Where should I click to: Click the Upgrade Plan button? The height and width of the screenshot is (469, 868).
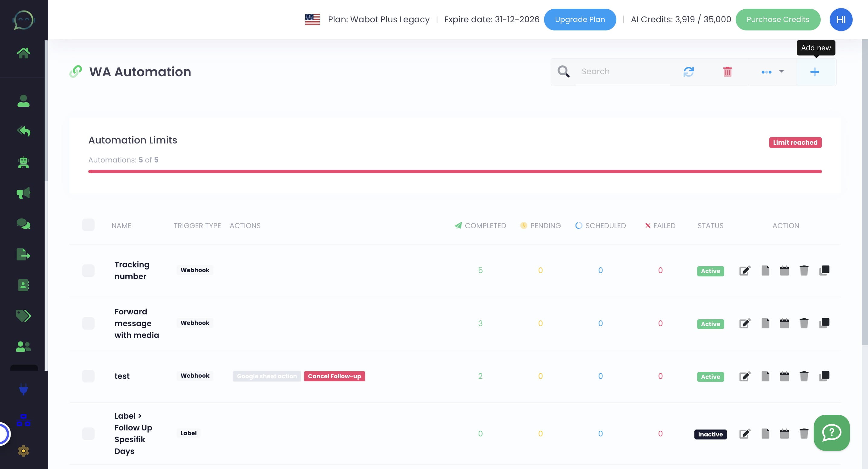click(580, 20)
